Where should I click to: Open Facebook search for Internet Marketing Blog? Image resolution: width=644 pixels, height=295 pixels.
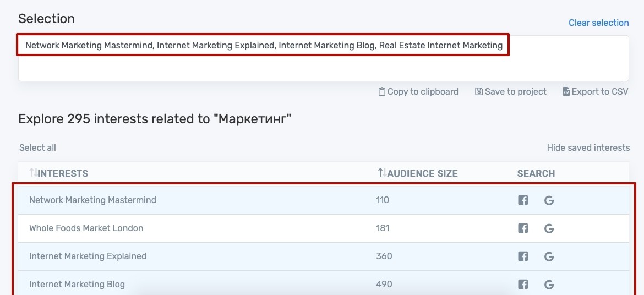pyautogui.click(x=523, y=285)
